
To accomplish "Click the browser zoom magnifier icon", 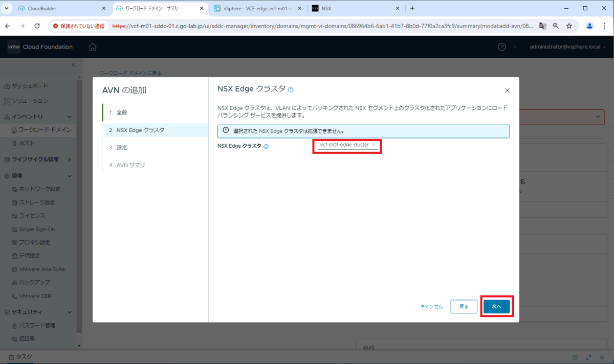I will click(556, 26).
